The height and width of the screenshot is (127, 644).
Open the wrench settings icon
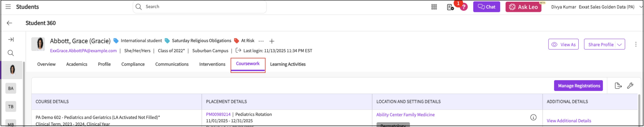click(630, 86)
